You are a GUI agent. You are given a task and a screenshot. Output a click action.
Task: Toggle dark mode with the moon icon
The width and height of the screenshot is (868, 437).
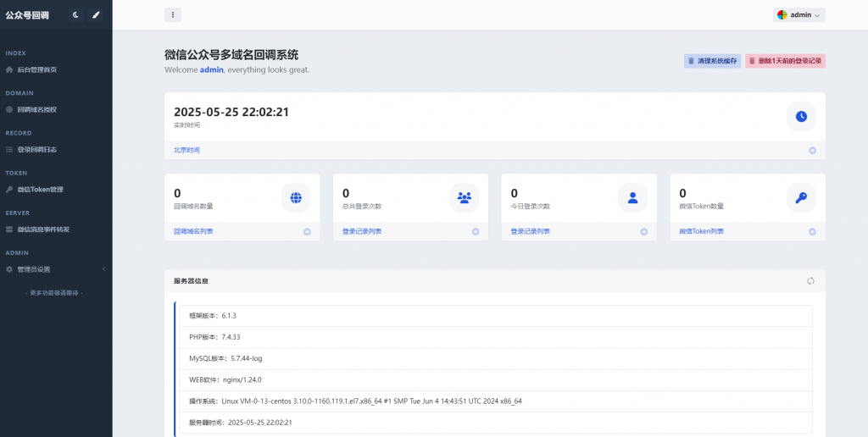pos(75,15)
